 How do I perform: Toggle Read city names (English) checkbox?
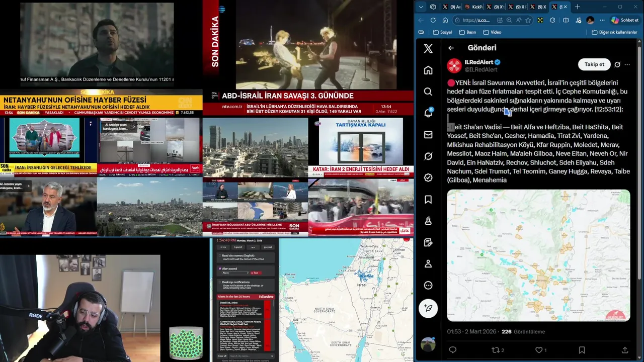[220, 255]
